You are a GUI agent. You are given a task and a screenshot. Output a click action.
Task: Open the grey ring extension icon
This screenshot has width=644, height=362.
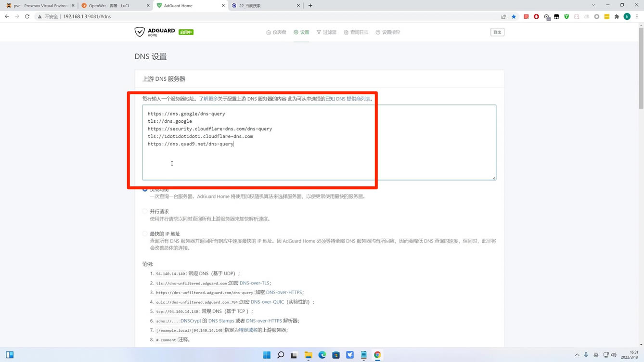pos(597,17)
